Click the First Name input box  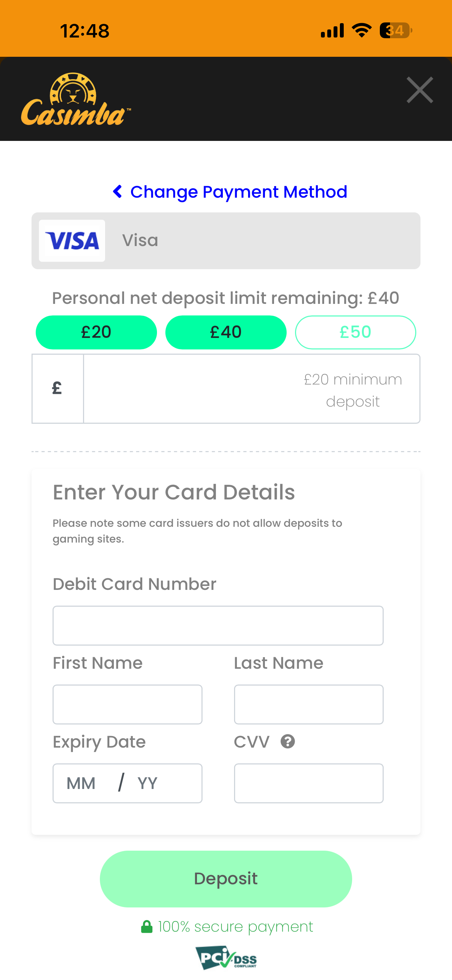[128, 704]
